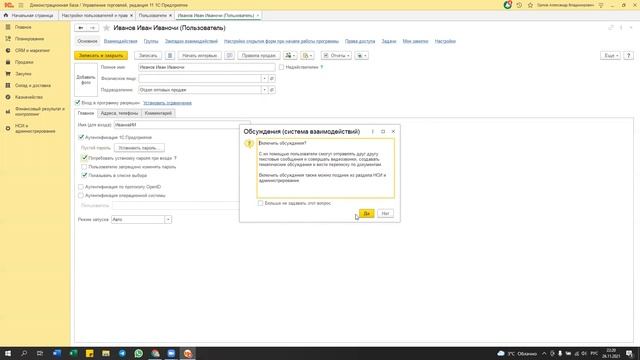
Task: Click the 'Добавить фото' placeholder
Action: pyautogui.click(x=86, y=80)
